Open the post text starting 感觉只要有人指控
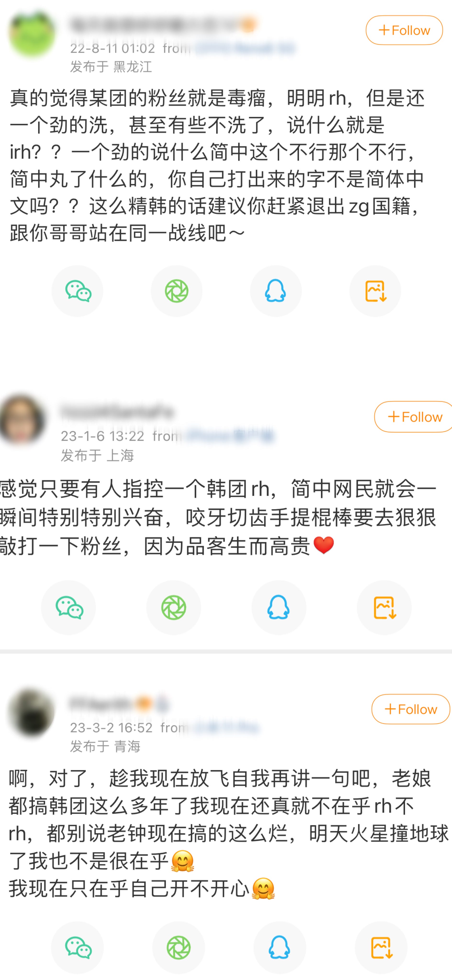The width and height of the screenshot is (452, 980). tap(218, 517)
